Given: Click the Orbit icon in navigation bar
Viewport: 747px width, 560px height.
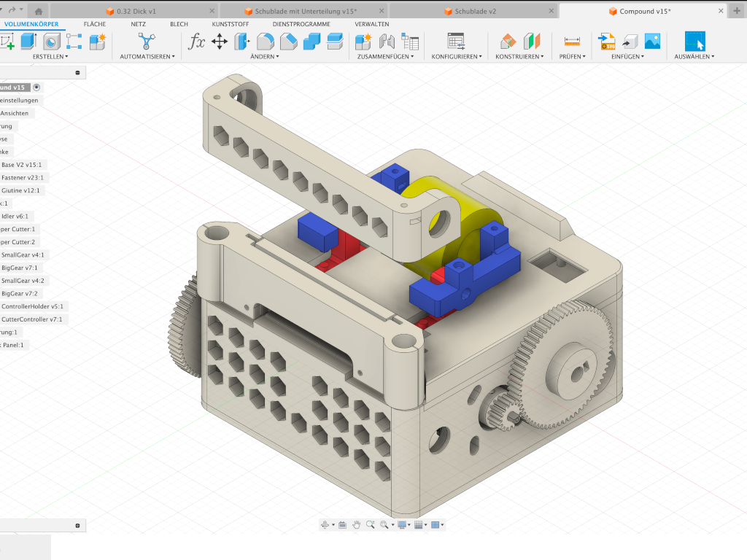Looking at the screenshot, I should pos(325,525).
